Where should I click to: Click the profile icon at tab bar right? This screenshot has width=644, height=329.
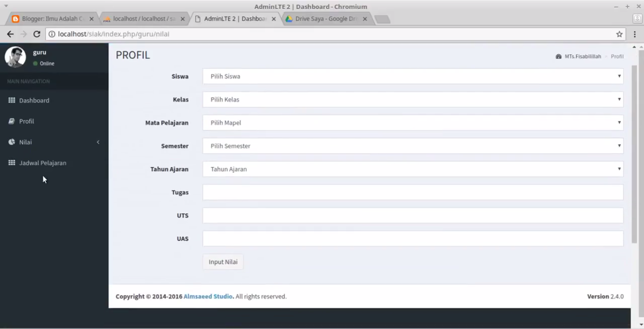[x=637, y=19]
